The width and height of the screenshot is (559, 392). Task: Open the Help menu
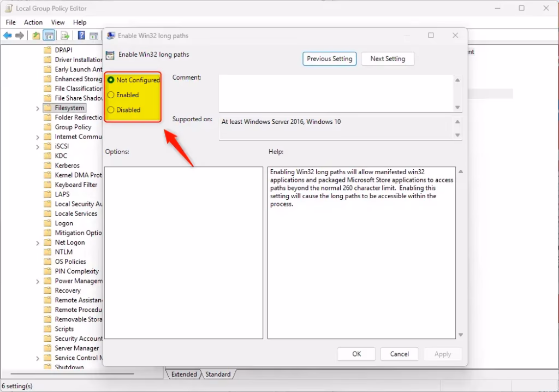coord(80,22)
